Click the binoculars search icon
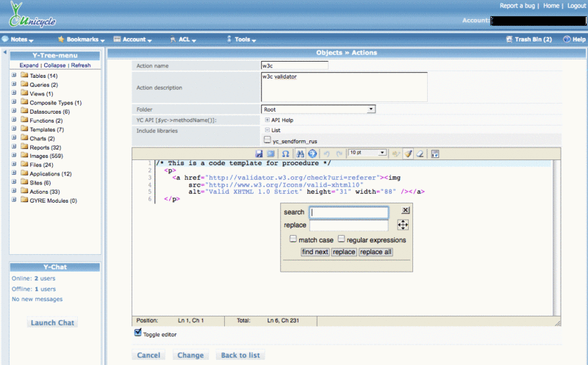The image size is (588, 365). pyautogui.click(x=300, y=153)
